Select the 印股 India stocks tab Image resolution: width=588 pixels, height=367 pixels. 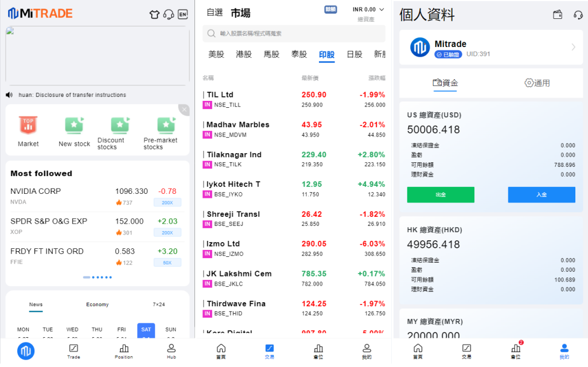[326, 54]
